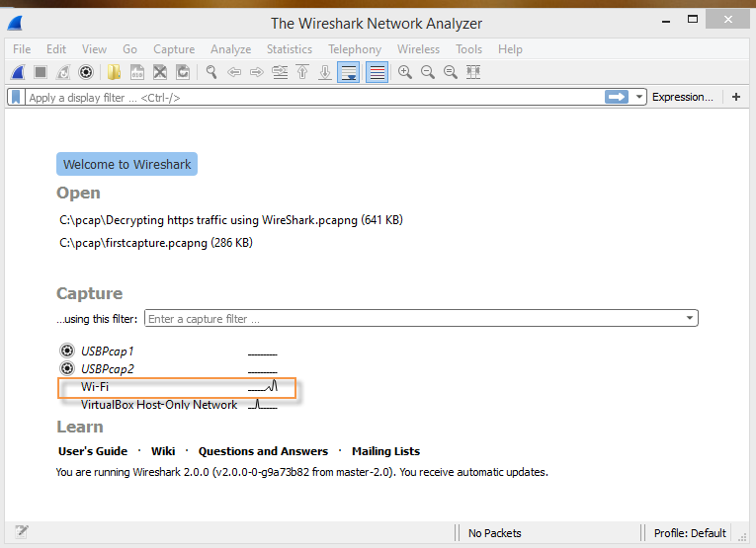756x548 pixels.
Task: Open the Statistics menu
Action: tap(290, 49)
